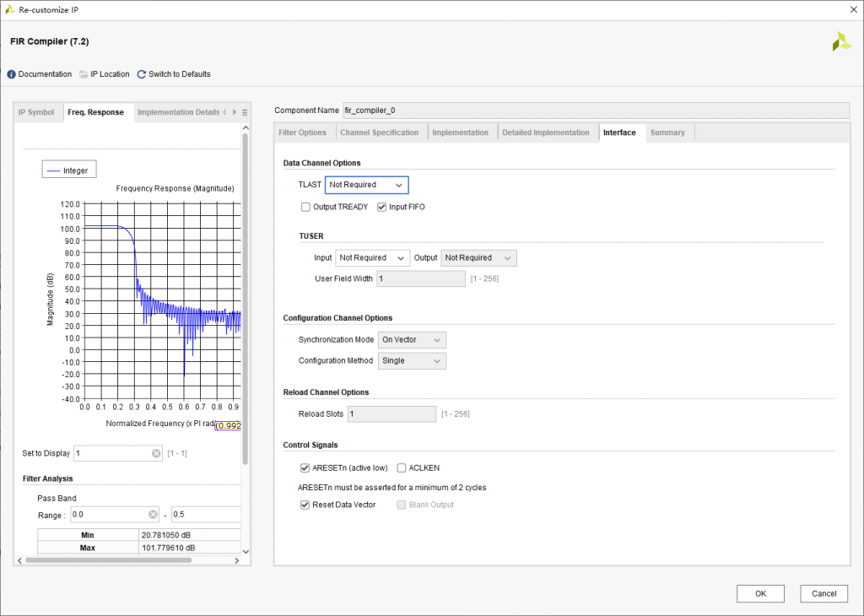Image resolution: width=864 pixels, height=616 pixels.
Task: Click the User Field Width input
Action: 421,278
